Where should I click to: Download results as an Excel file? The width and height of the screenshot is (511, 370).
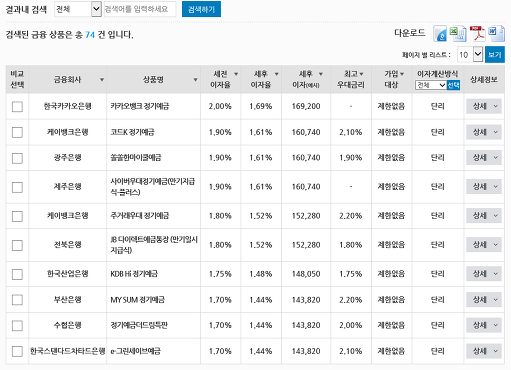tap(458, 34)
